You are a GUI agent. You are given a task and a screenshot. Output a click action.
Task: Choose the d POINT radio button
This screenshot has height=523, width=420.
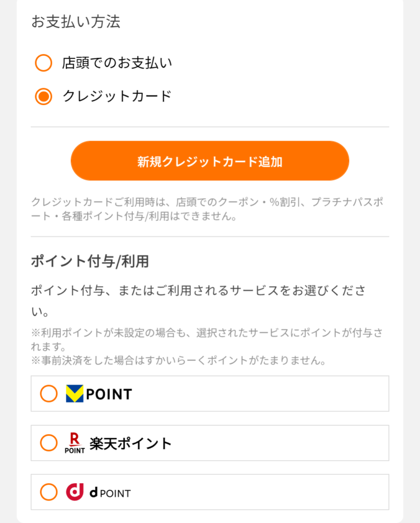click(x=48, y=492)
